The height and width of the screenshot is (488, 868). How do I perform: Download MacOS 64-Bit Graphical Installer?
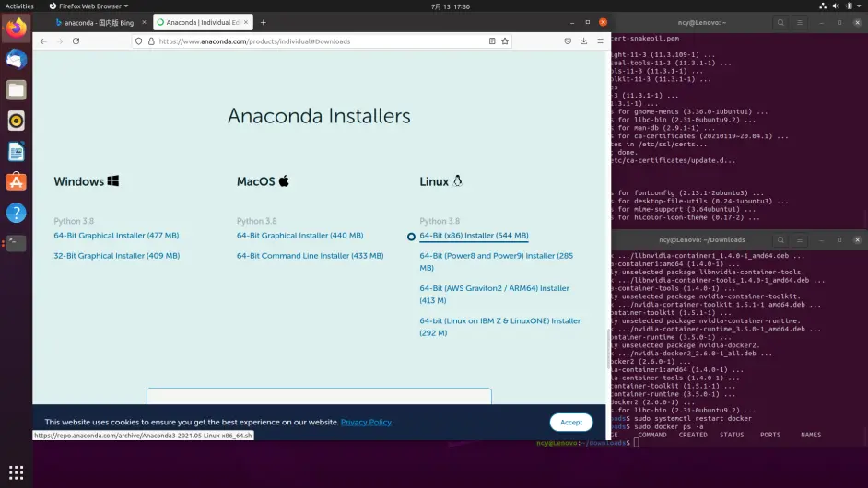(300, 235)
